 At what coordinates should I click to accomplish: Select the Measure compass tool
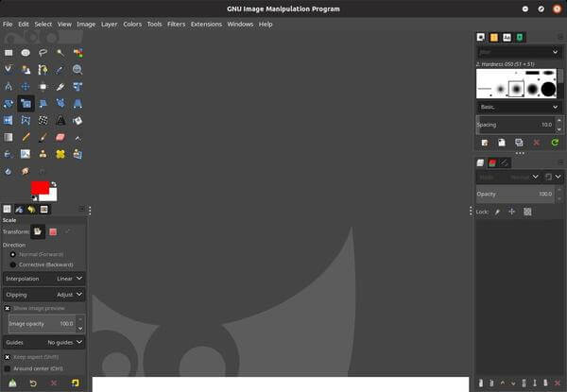click(9, 86)
